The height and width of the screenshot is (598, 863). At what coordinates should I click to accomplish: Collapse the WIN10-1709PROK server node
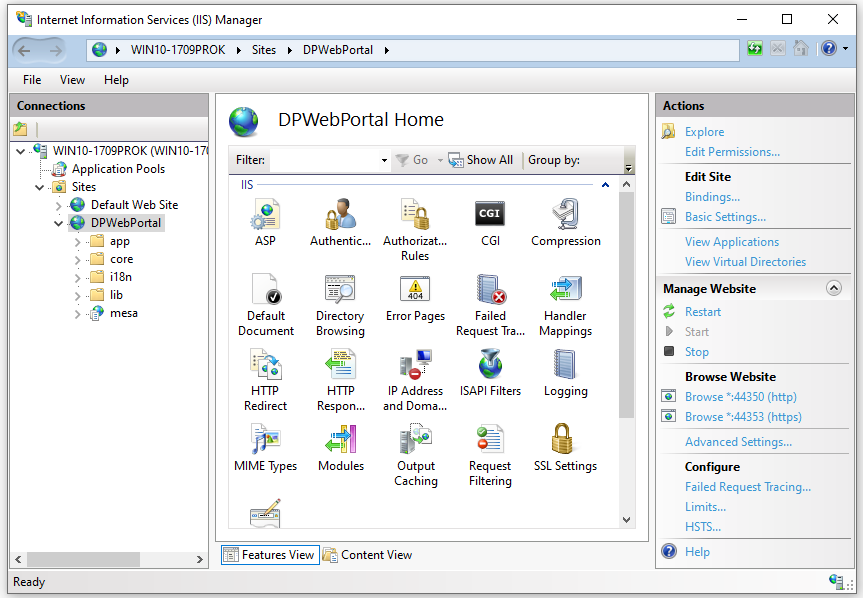pos(21,151)
